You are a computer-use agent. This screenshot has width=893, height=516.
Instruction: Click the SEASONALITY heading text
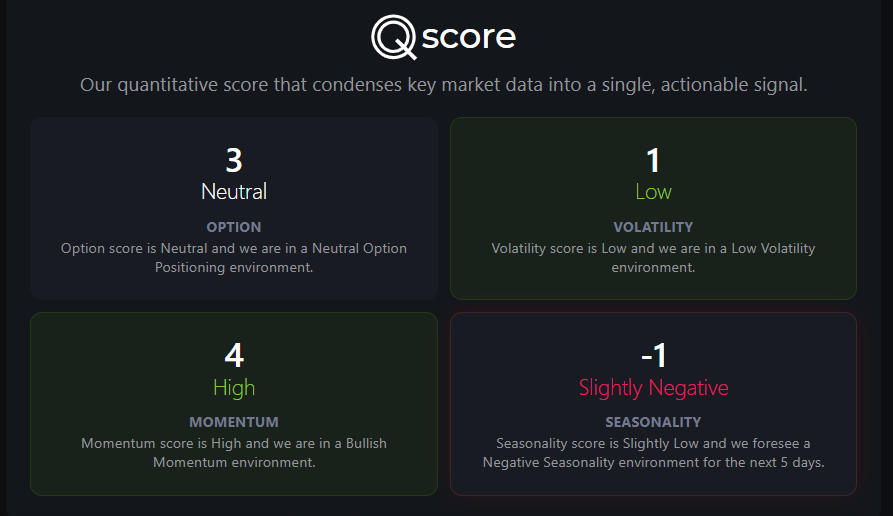tap(653, 422)
